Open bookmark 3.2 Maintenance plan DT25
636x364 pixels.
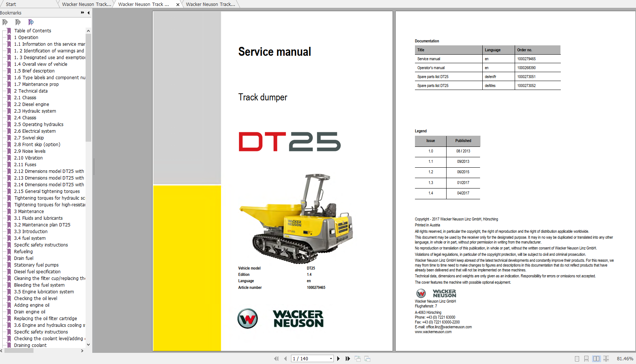coord(42,225)
